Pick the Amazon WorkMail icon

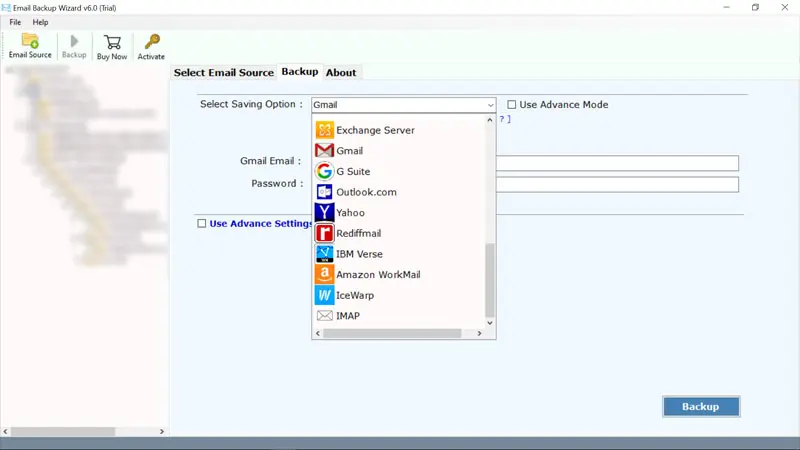[x=324, y=274]
